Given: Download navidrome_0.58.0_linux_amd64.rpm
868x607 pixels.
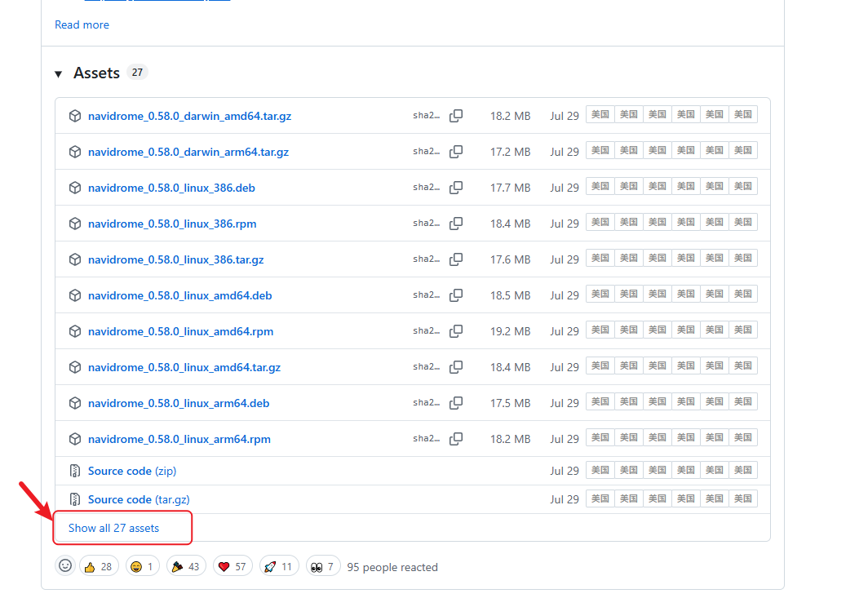Looking at the screenshot, I should [x=180, y=331].
